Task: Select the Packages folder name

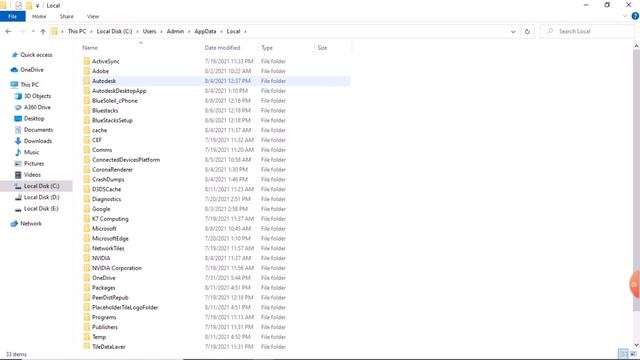Action: coord(104,288)
